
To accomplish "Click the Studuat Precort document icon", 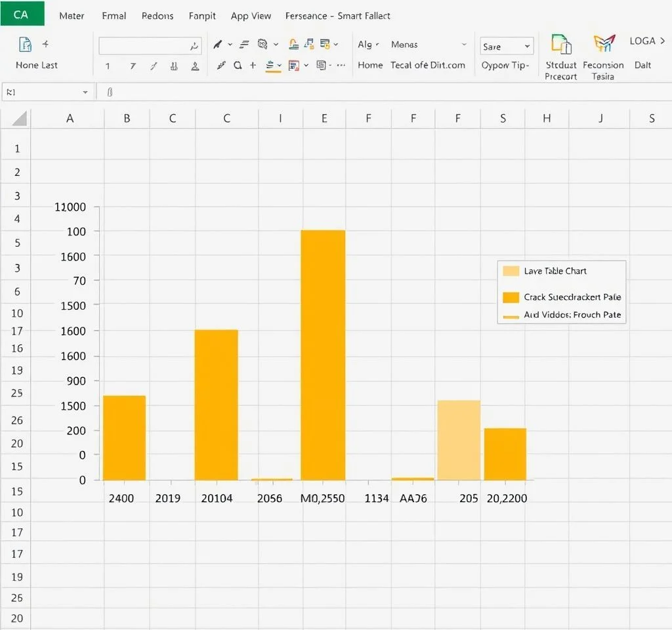I will [560, 44].
